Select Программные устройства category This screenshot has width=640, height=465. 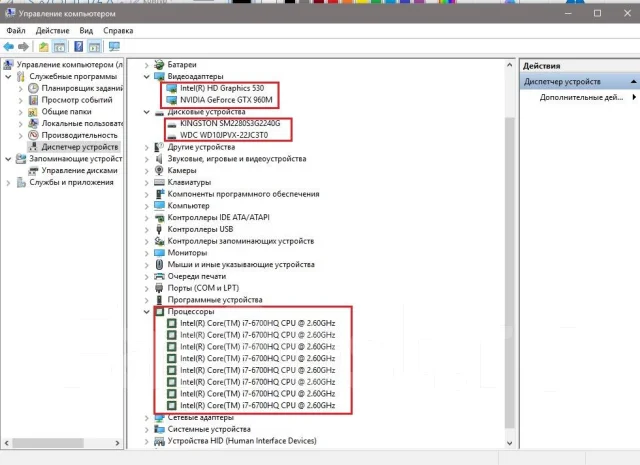tap(215, 300)
